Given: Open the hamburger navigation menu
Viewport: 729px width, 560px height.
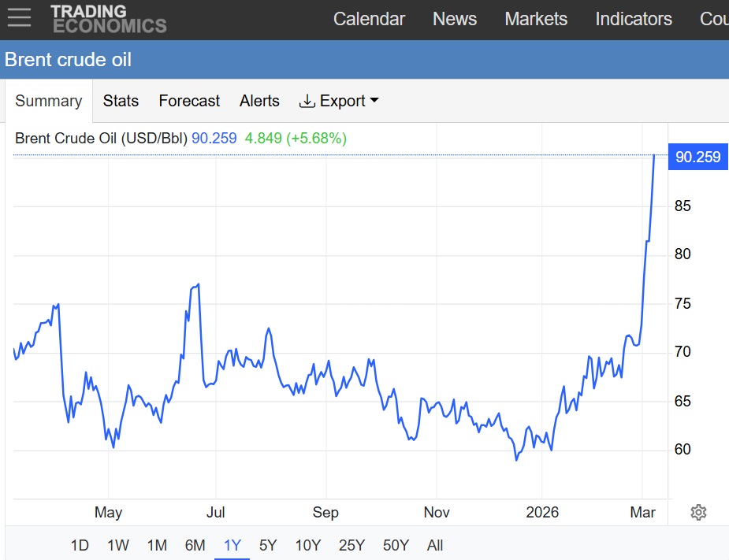Looking at the screenshot, I should point(18,18).
